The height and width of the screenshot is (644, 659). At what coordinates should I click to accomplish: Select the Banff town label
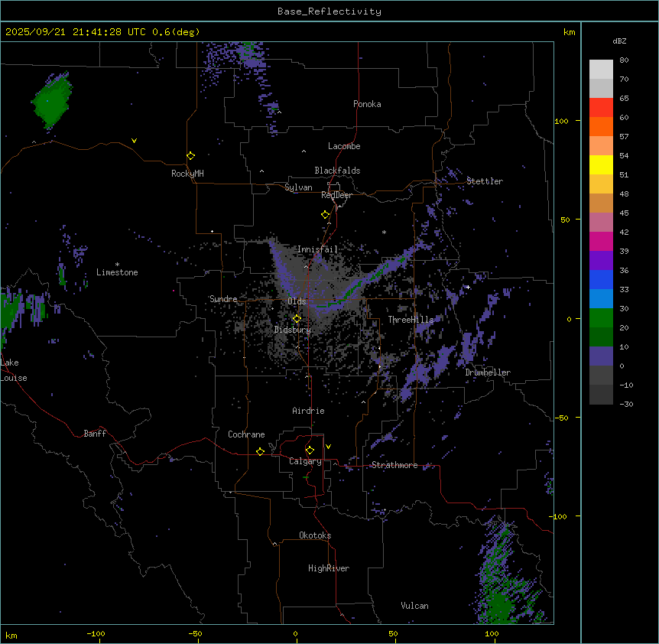[x=95, y=434]
